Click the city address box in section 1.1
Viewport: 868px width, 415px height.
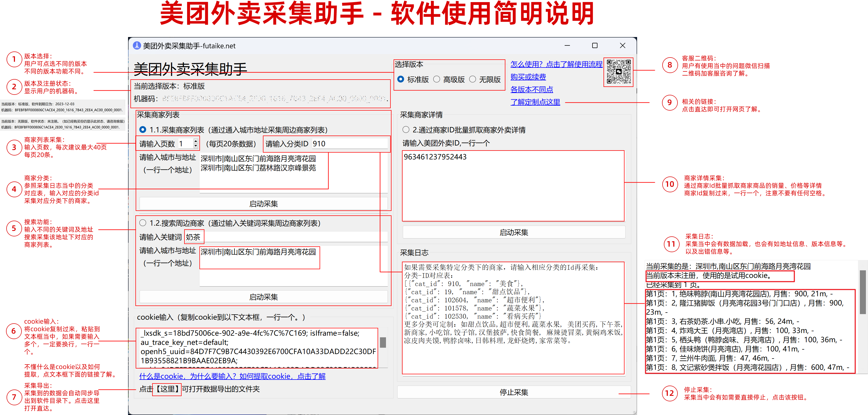(293, 173)
